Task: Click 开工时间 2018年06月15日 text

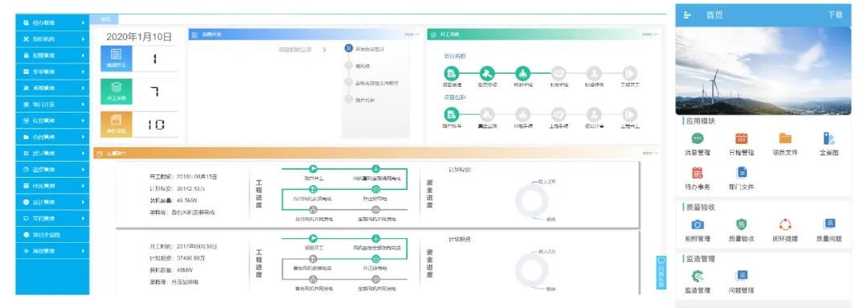Action: pyautogui.click(x=182, y=177)
